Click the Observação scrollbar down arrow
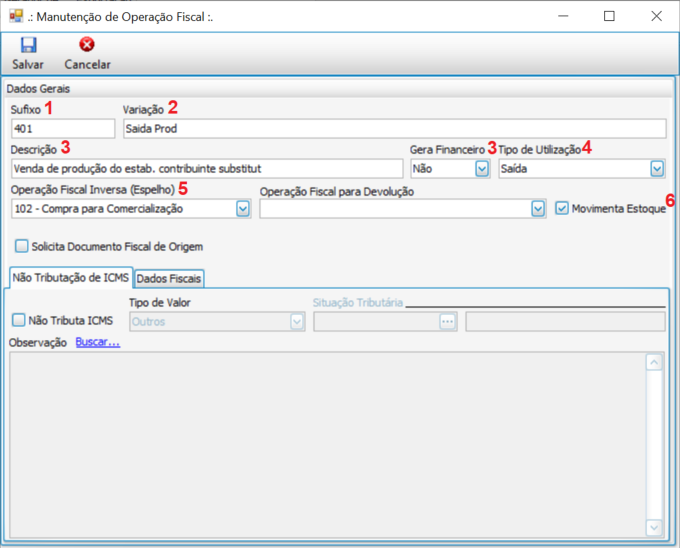The image size is (680, 548). [x=654, y=528]
